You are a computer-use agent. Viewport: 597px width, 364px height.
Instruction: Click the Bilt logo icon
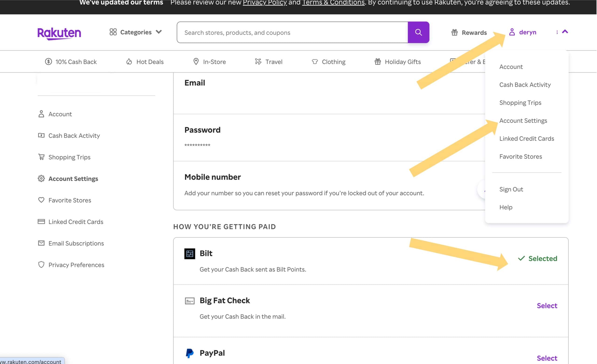[189, 254]
